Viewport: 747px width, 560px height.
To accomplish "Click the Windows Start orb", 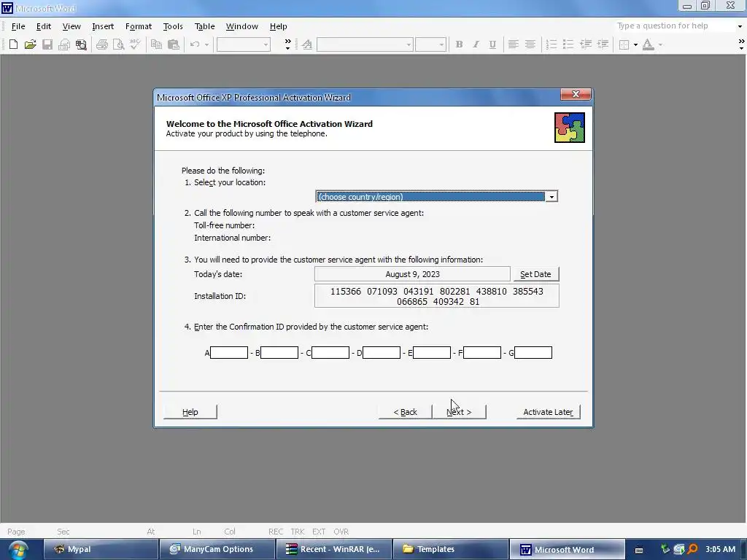I will pos(18,550).
